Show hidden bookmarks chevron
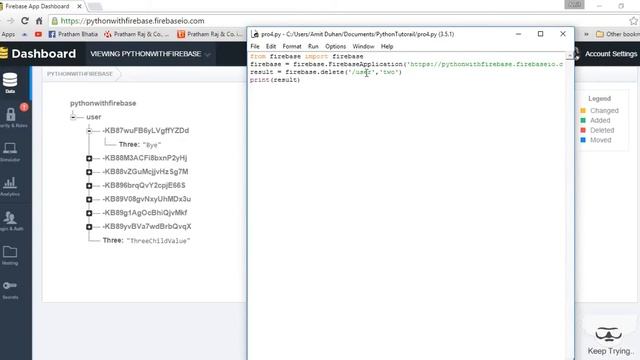This screenshot has width=640, height=360. (x=586, y=34)
